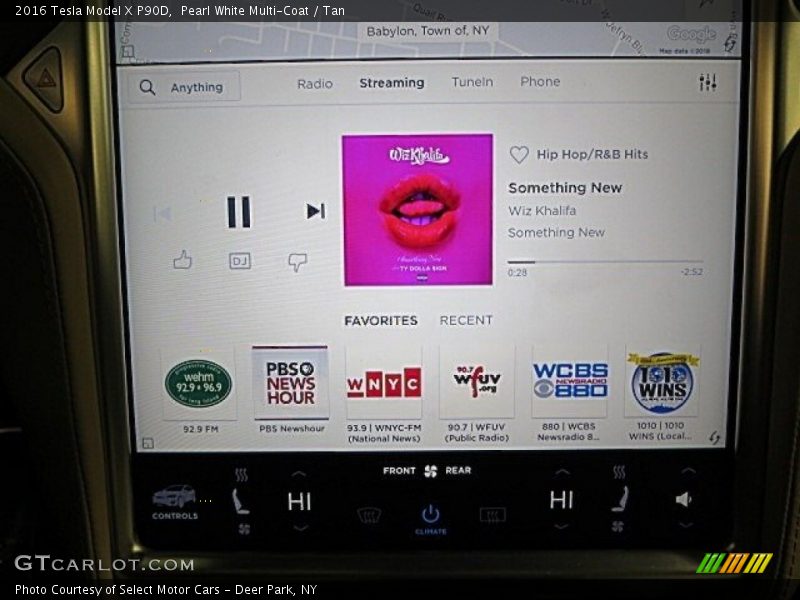Seek along the song progress bar

pos(605,262)
